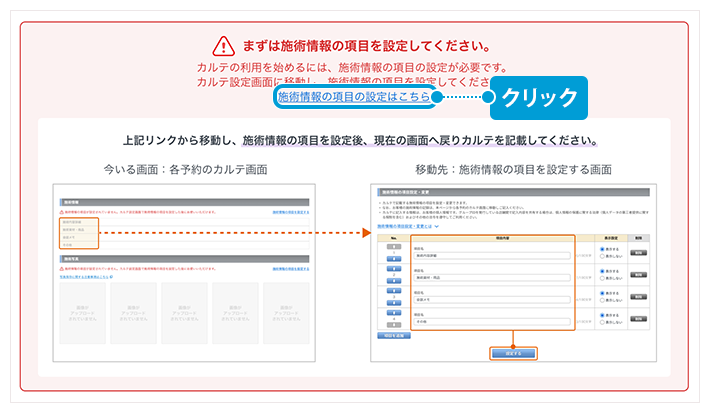Select the show radio for row 1

point(602,249)
